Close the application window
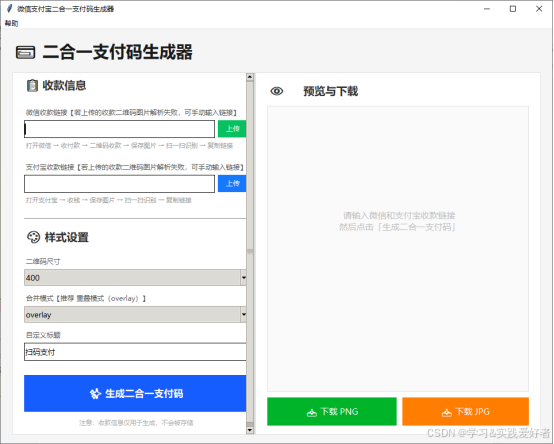554x444 pixels. (539, 9)
